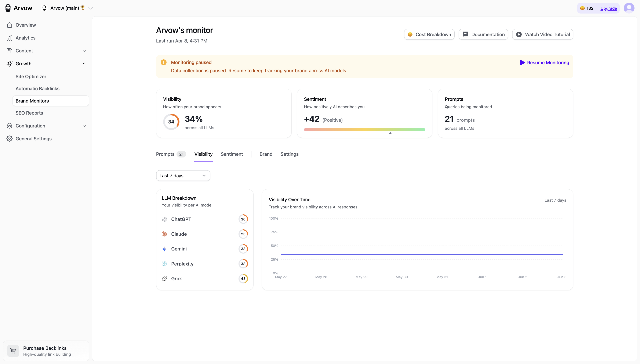Click the Gemini score ring showing 33
This screenshot has height=364, width=640.
click(x=243, y=249)
